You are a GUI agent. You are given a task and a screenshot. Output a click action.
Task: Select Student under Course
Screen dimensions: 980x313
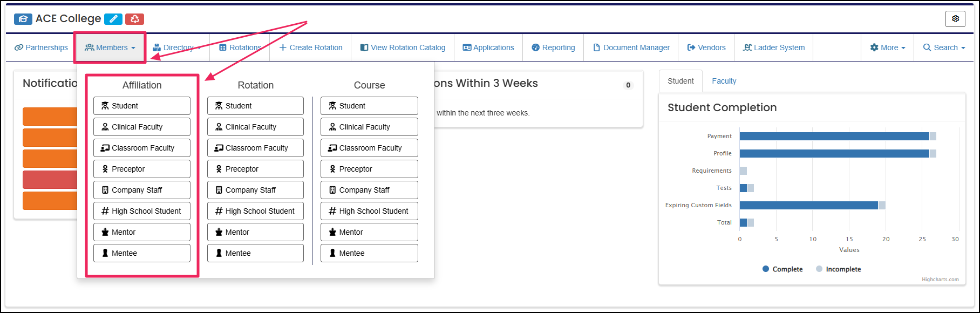(369, 106)
